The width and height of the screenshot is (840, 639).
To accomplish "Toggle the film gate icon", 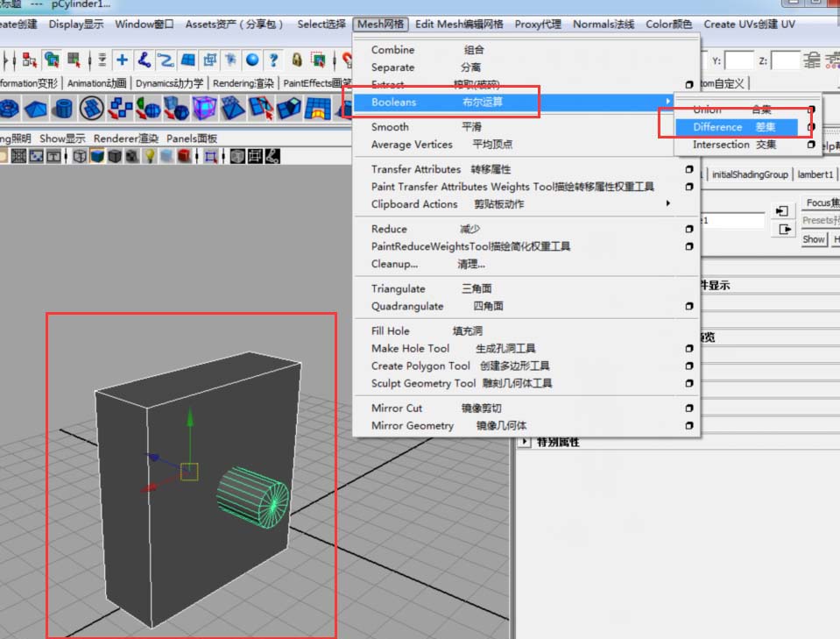I will [37, 156].
